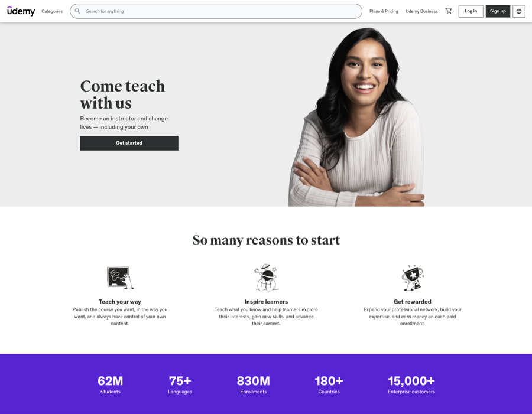This screenshot has height=414, width=532.
Task: Click the Udemy logo
Action: tap(21, 11)
